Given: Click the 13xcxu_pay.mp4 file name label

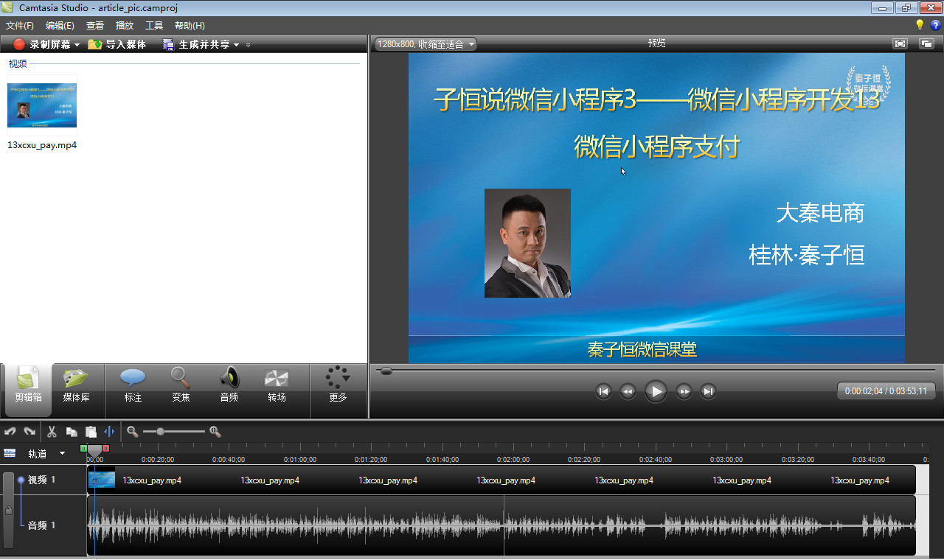Looking at the screenshot, I should click(42, 145).
